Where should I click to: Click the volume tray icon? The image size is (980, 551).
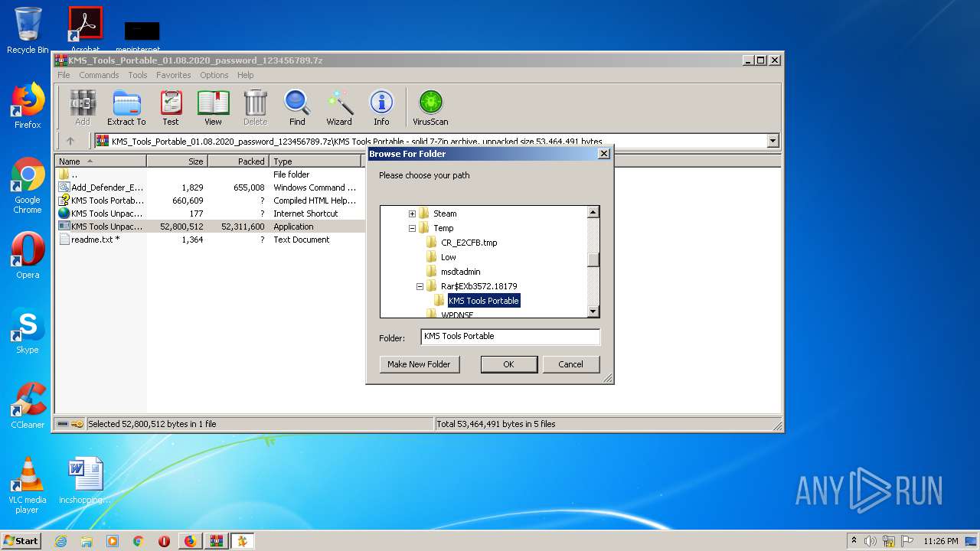[x=871, y=541]
